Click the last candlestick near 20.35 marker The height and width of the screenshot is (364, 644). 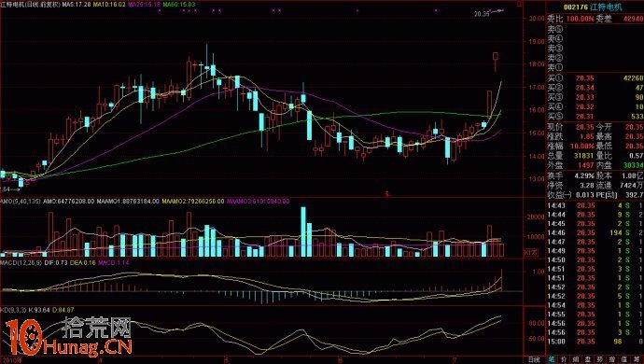tap(496, 62)
